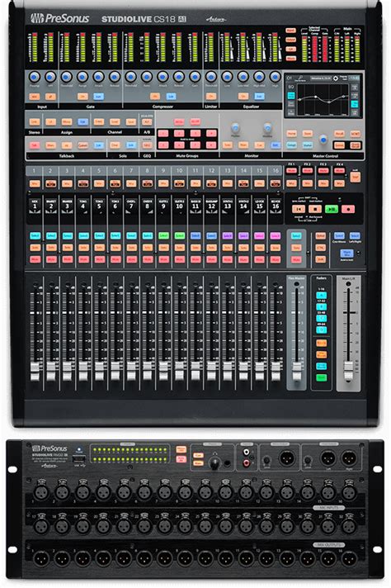The width and height of the screenshot is (391, 588).
Task: Hit the Stop transport button
Action: click(315, 209)
